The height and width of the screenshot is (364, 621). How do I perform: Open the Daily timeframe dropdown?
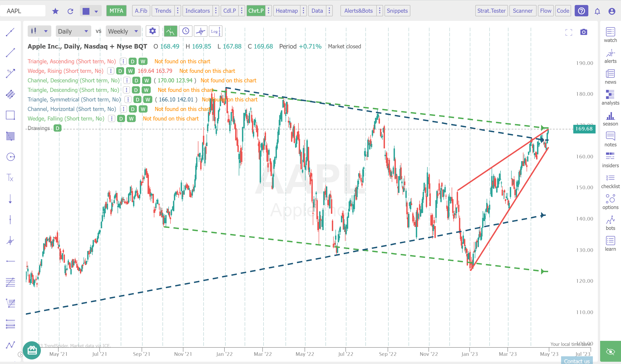(73, 31)
